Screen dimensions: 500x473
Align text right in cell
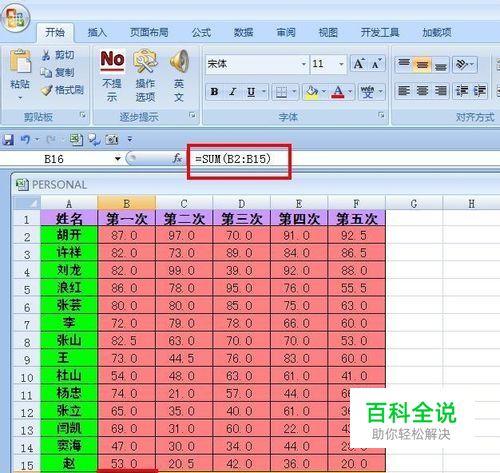click(441, 91)
